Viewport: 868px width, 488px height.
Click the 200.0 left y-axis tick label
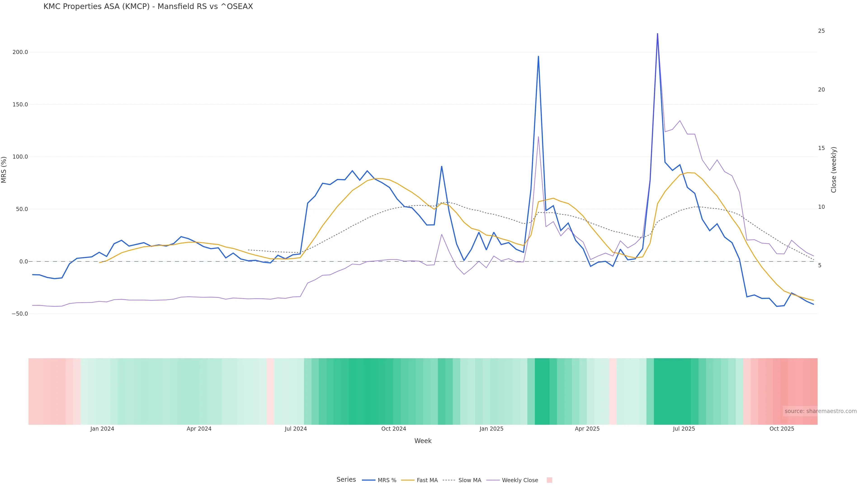pyautogui.click(x=20, y=52)
